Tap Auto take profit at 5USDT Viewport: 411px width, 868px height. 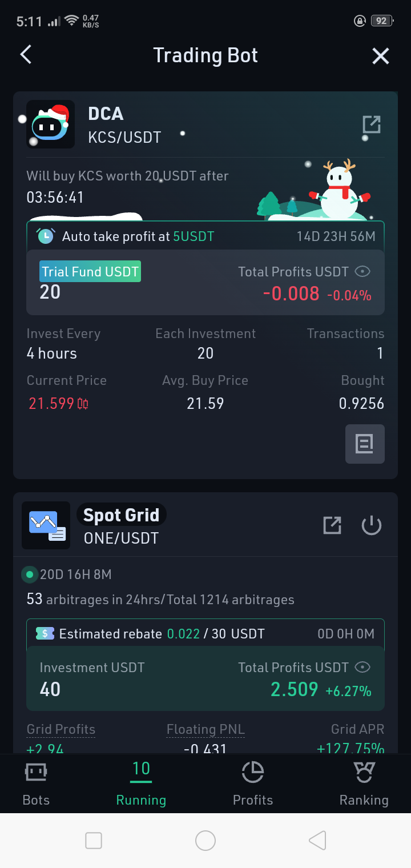[138, 236]
